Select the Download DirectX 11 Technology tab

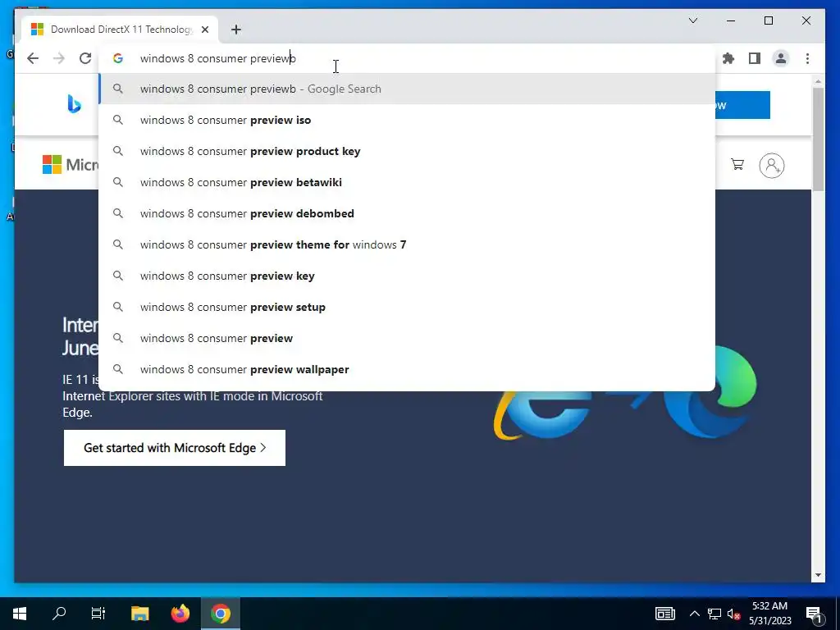120,30
